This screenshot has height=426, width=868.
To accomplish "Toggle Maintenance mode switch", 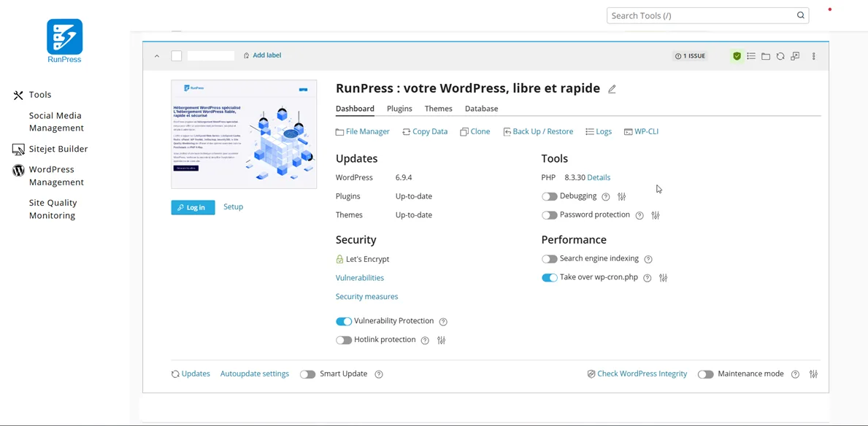I will (x=706, y=374).
